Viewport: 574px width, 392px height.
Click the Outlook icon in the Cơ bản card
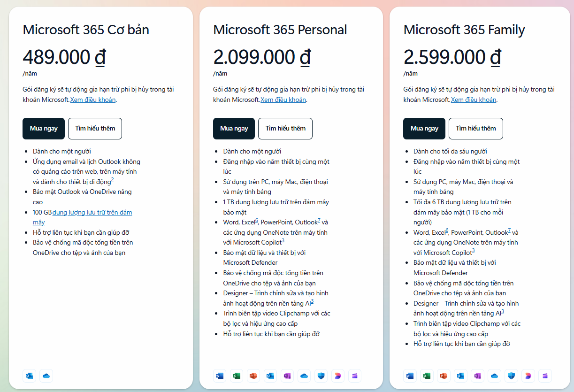pos(29,376)
